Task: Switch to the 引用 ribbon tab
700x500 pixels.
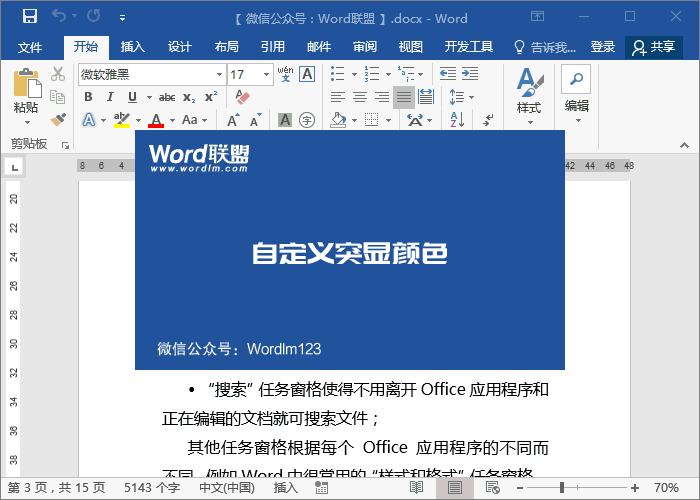Action: pos(273,47)
